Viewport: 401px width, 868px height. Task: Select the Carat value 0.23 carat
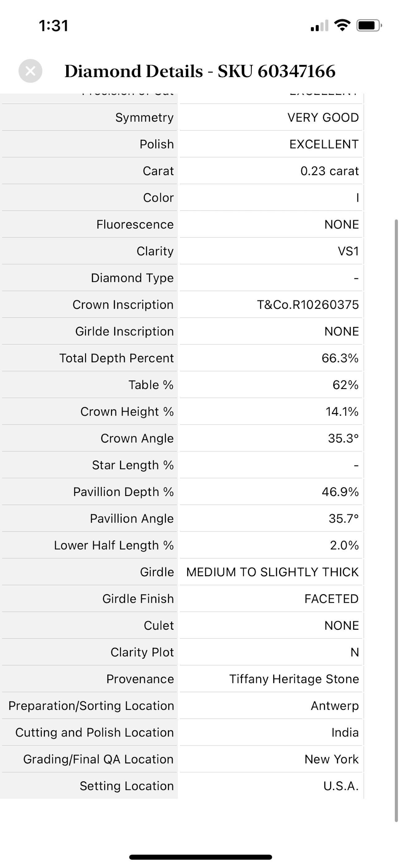pyautogui.click(x=330, y=171)
